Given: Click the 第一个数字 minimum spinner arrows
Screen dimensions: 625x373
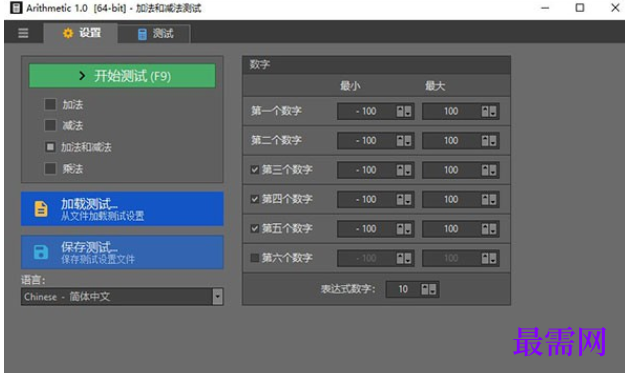Looking at the screenshot, I should (404, 111).
